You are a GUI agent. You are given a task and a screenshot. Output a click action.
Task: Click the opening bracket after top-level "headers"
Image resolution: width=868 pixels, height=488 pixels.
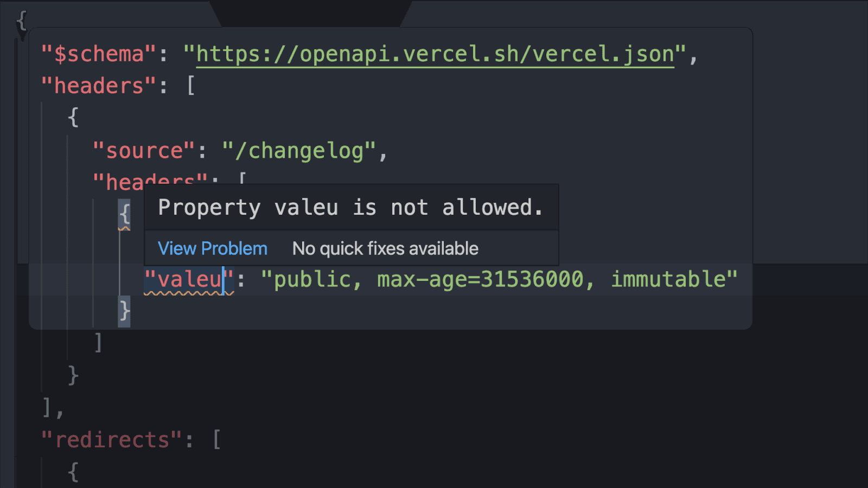(x=191, y=86)
